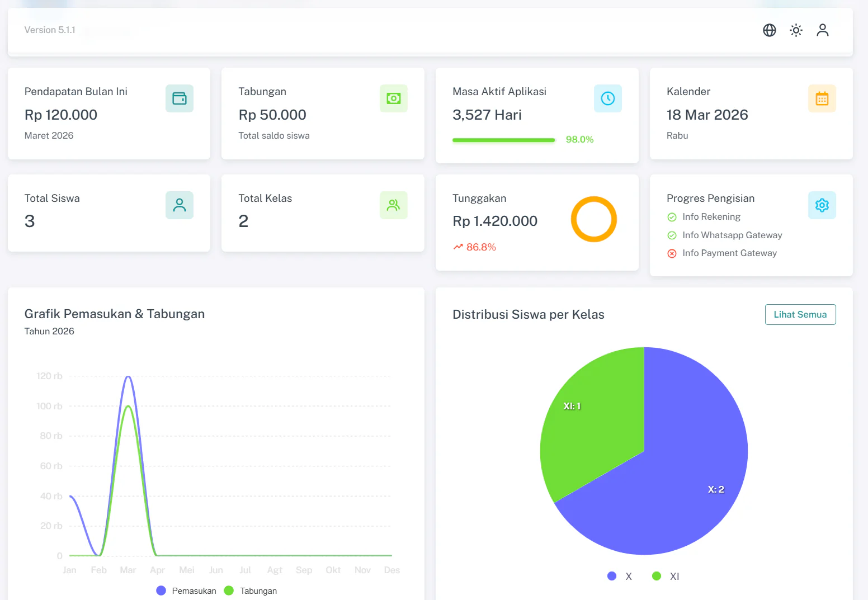
Task: Click the orange Tunggakan donut chart
Action: pyautogui.click(x=594, y=219)
